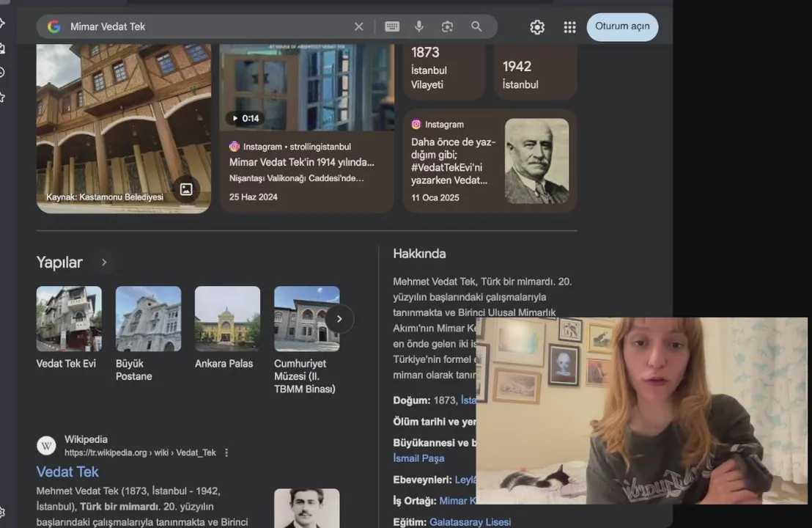Open Google apps grid menu
The height and width of the screenshot is (528, 812).
point(569,27)
